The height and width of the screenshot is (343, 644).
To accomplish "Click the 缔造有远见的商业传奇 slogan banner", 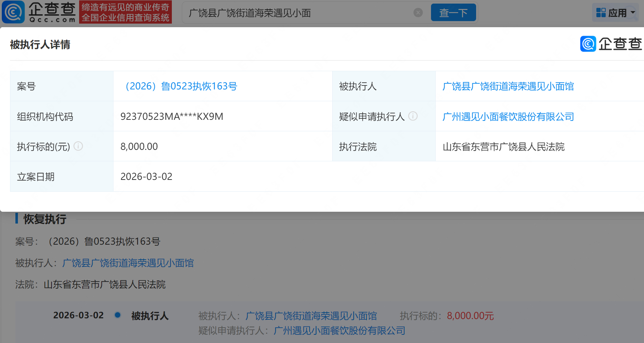I will pyautogui.click(x=125, y=12).
